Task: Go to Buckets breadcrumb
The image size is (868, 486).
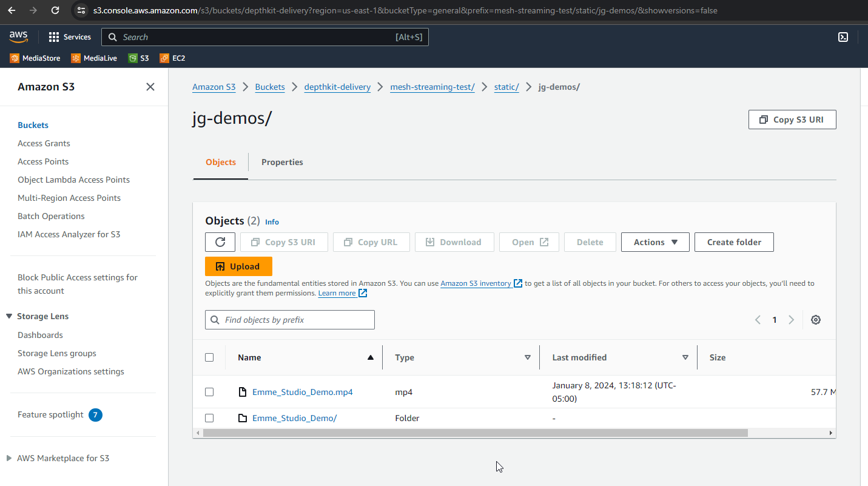Action: [270, 87]
